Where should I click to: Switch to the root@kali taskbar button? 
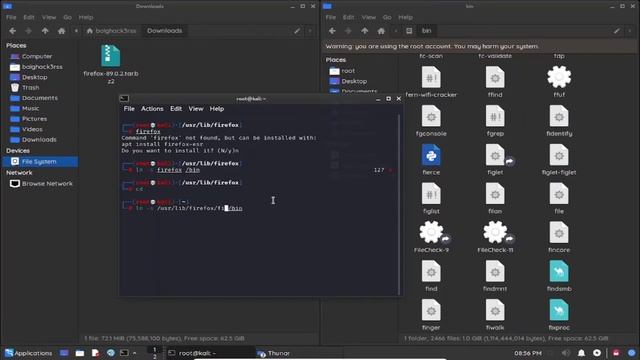[211, 353]
